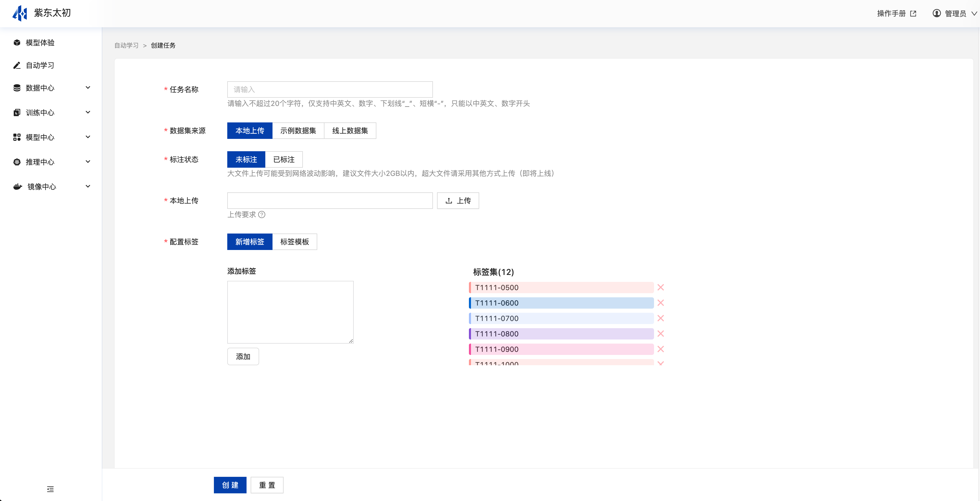Open the 管理员 account dropdown arrow

[x=974, y=14]
